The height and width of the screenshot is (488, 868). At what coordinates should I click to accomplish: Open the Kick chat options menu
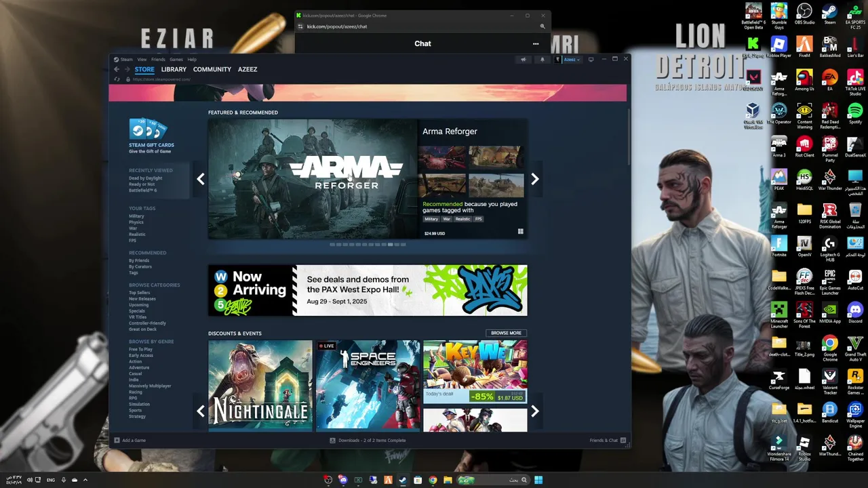(x=536, y=44)
